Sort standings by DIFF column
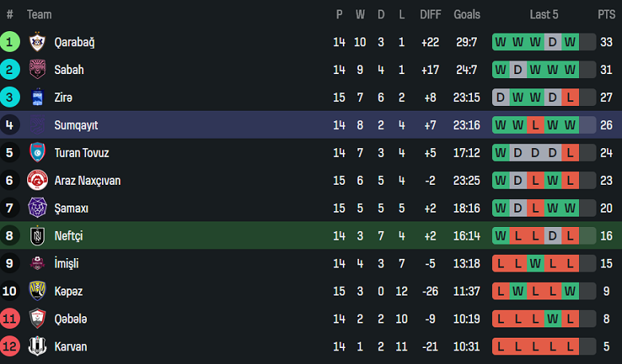Image resolution: width=622 pixels, height=364 pixels. 431,14
